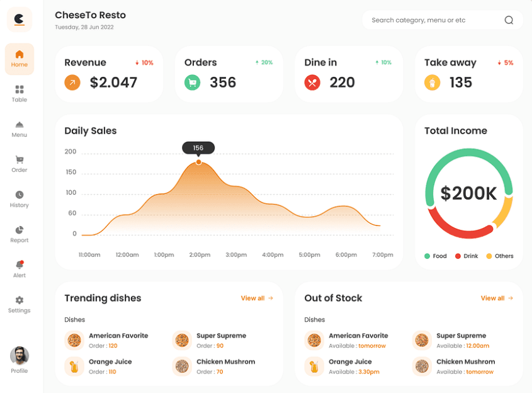Open the Revenue card arrow icon
The image size is (532, 393).
click(72, 82)
